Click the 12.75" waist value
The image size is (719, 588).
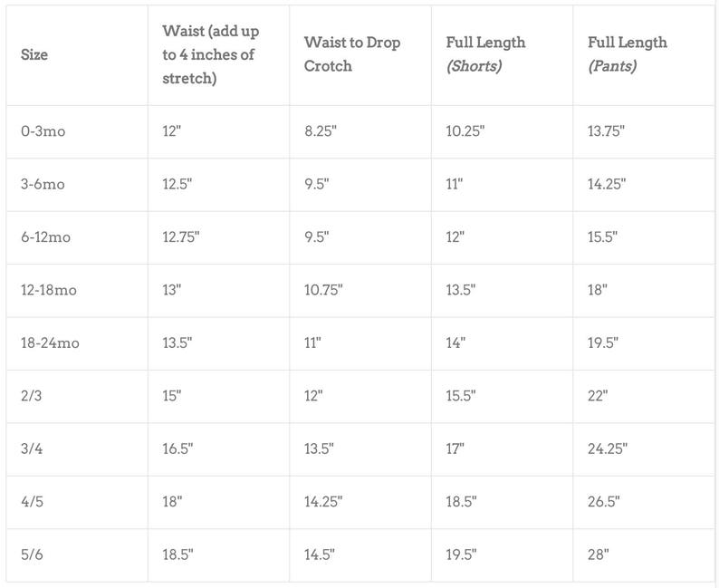pos(181,236)
